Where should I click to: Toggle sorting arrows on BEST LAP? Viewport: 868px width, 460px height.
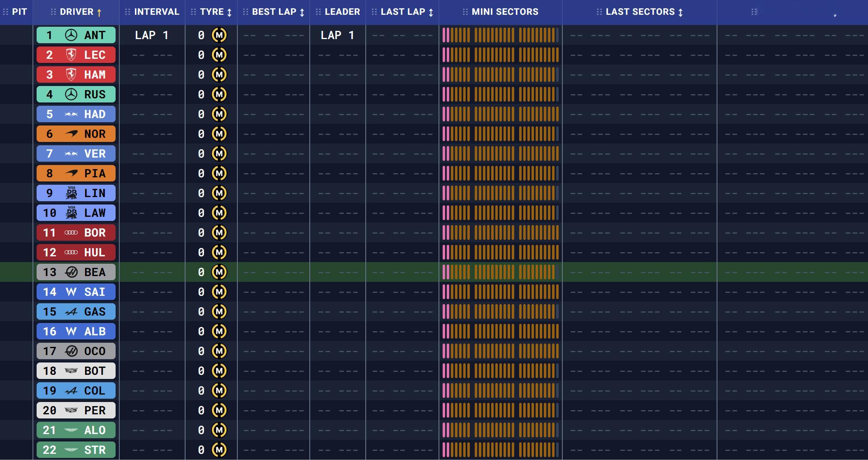click(x=302, y=12)
